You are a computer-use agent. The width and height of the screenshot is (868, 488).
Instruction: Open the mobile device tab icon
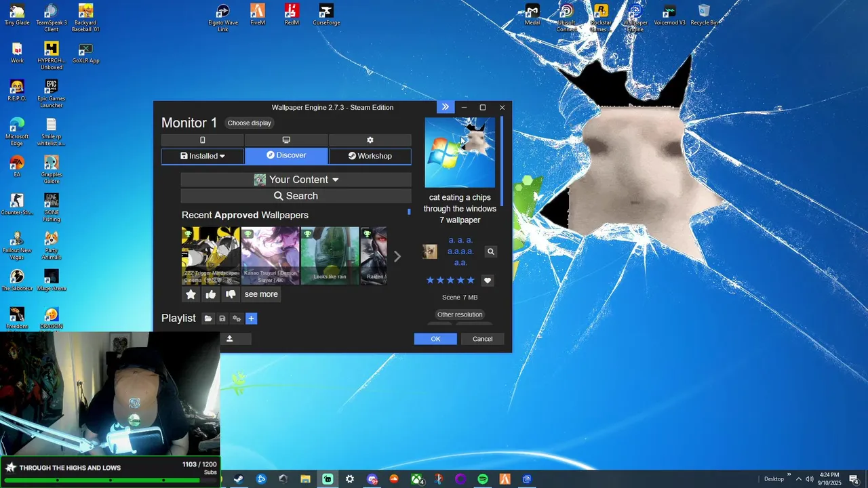(202, 140)
